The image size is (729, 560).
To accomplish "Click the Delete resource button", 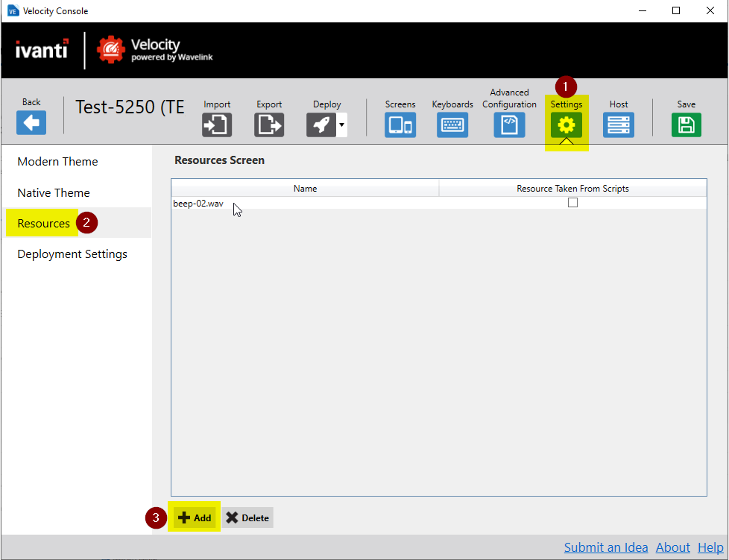I will [x=247, y=517].
